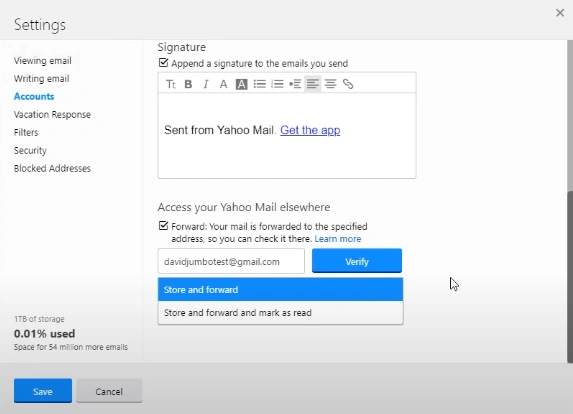Click the Verify button
The width and height of the screenshot is (573, 414).
click(x=357, y=261)
